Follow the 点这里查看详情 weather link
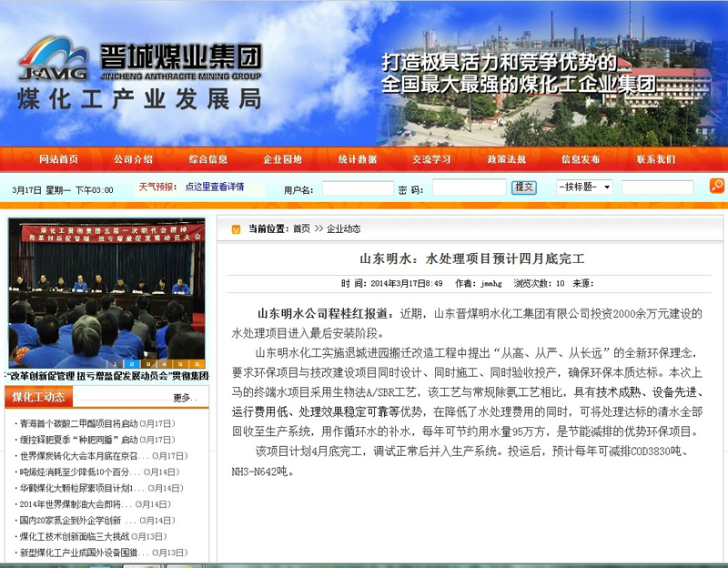 click(x=215, y=187)
